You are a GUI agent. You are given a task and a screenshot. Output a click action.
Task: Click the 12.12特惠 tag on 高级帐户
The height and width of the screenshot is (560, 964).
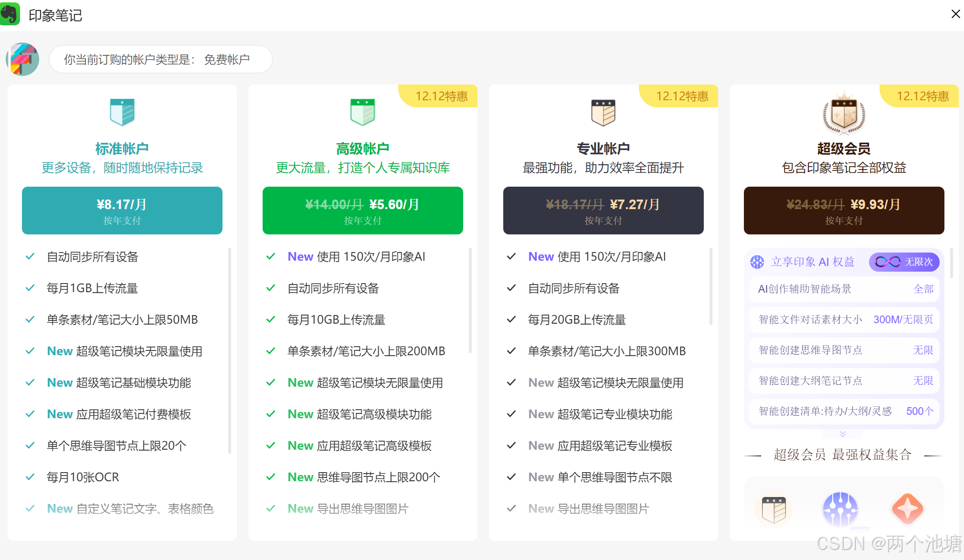(441, 96)
